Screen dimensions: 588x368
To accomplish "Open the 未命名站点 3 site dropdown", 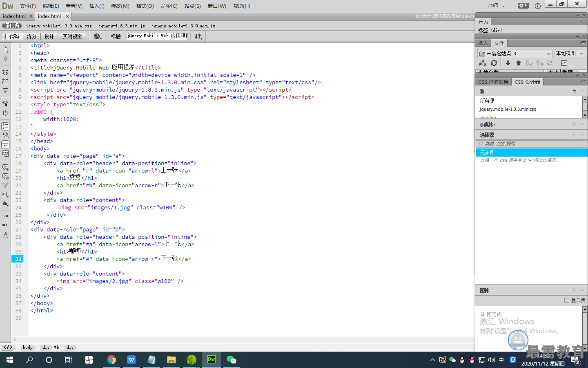I will click(514, 54).
